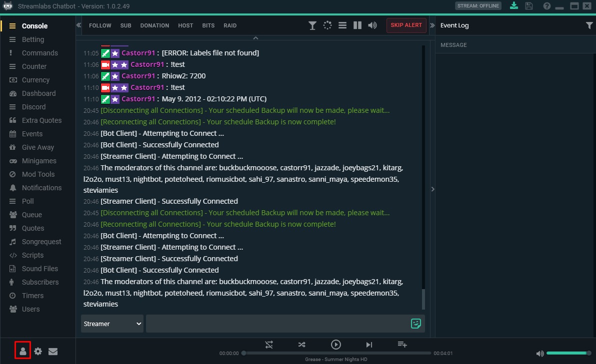Open the emoji picker in chat input
The image size is (596, 364).
415,324
